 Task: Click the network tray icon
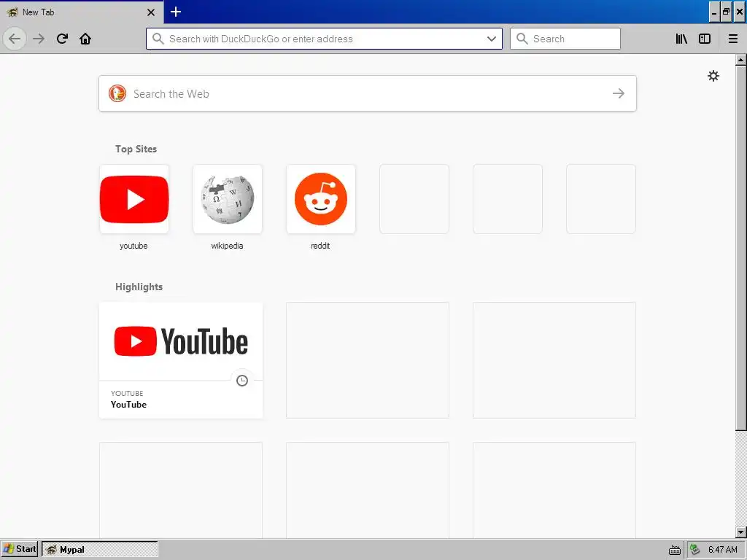(694, 550)
